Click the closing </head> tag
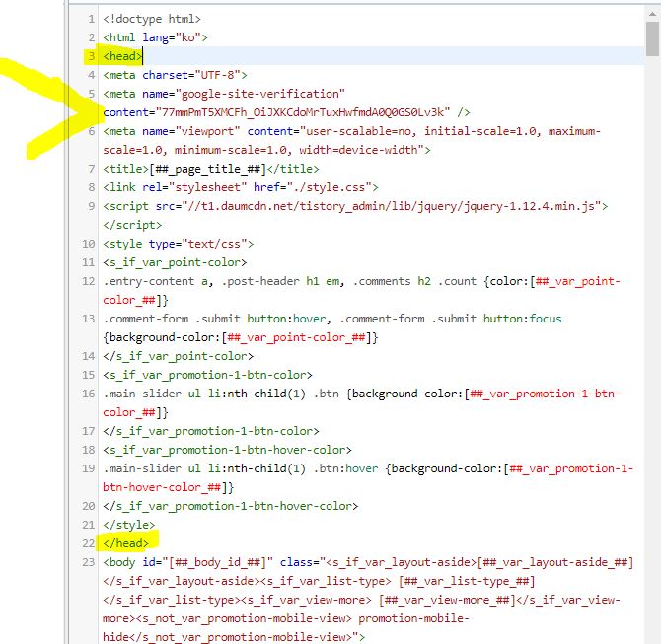This screenshot has width=661, height=644. (125, 543)
